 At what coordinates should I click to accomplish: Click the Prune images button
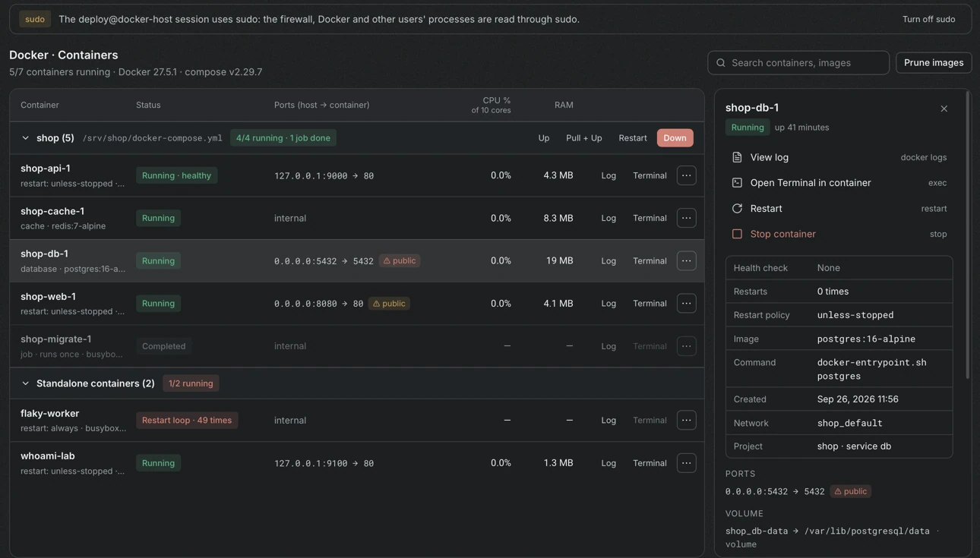tap(934, 63)
